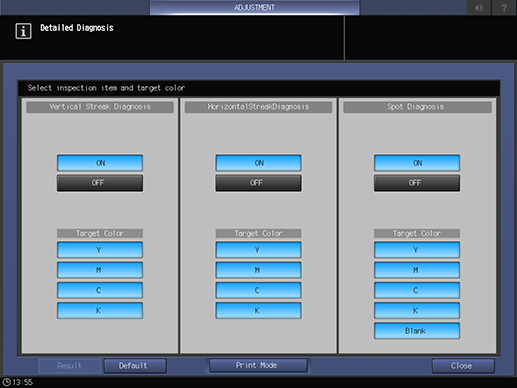Click the HorizontalStreakDiagnosis heading
The image size is (517, 388).
tap(258, 107)
